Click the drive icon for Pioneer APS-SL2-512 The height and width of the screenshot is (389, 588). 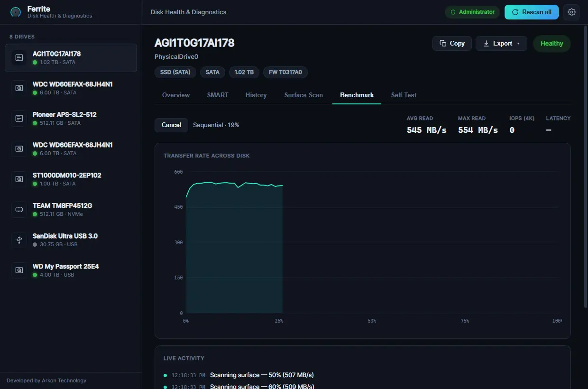click(x=19, y=118)
